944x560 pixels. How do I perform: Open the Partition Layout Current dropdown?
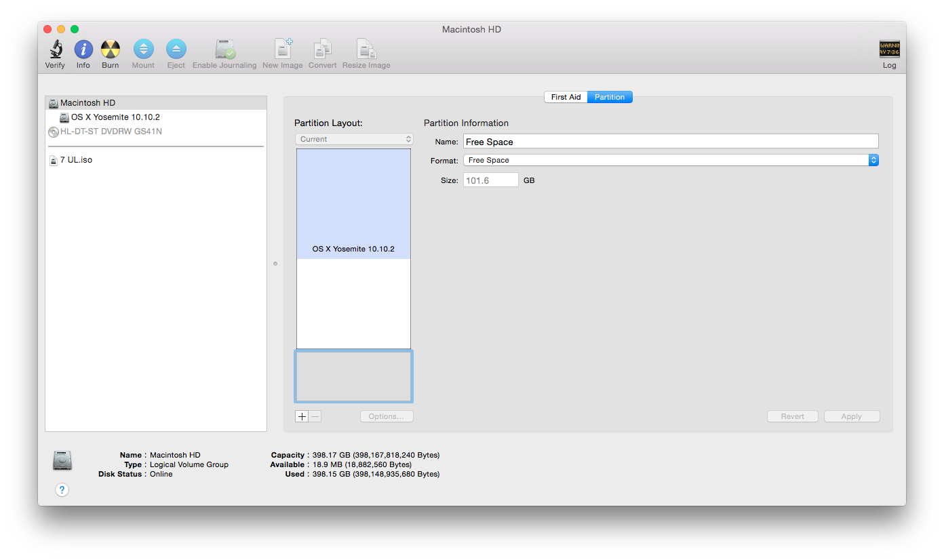354,139
